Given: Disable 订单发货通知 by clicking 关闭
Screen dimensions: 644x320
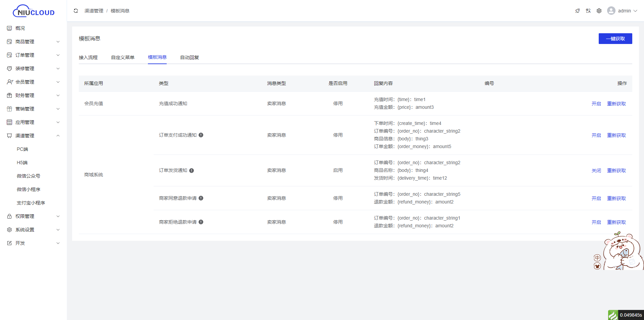Looking at the screenshot, I should [596, 171].
